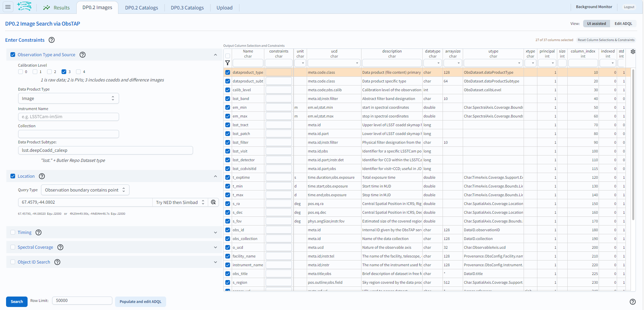This screenshot has height=310, width=644.
Task: Open help for Location section
Action: tap(42, 176)
